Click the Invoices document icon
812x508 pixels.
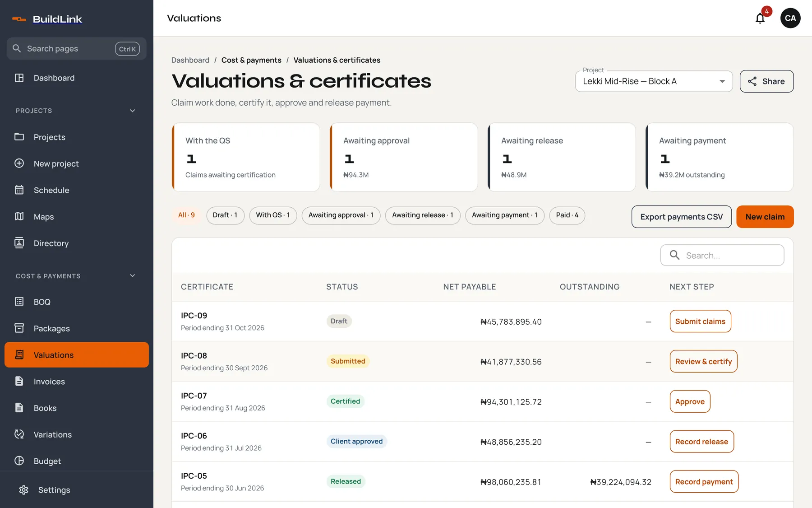point(19,381)
